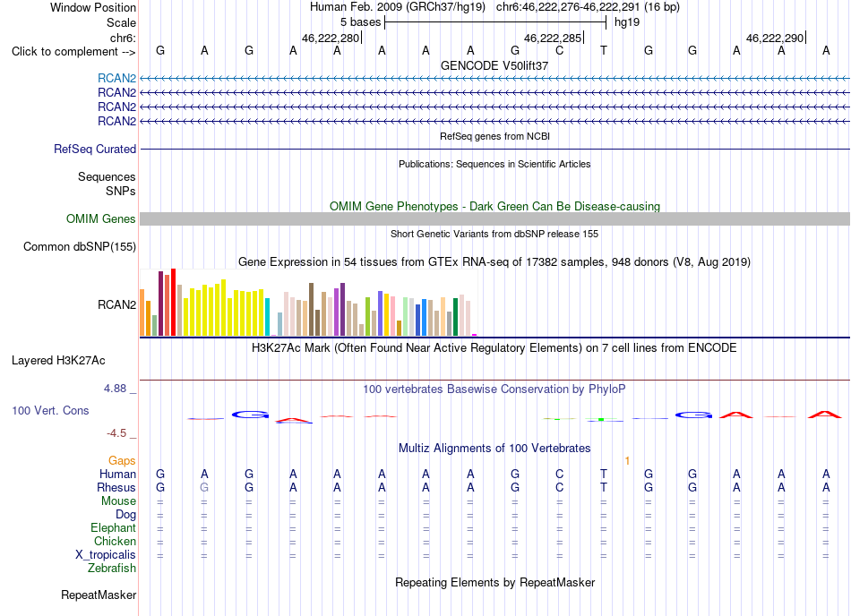Click the tall red bar in GTEx chart
851x616 pixels.
pyautogui.click(x=173, y=302)
